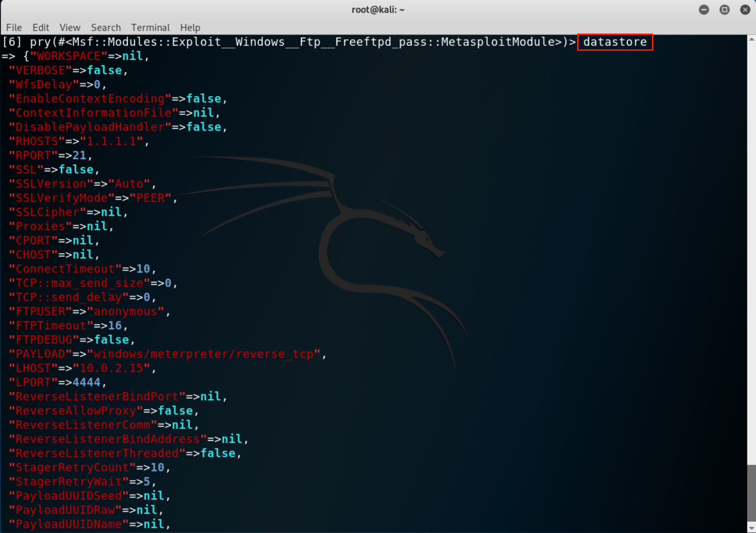
Task: Click the typed 'datastore' command text
Action: click(615, 42)
